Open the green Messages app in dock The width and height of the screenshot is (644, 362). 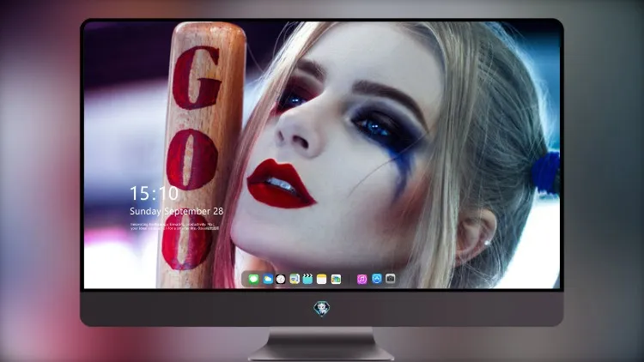click(x=253, y=279)
